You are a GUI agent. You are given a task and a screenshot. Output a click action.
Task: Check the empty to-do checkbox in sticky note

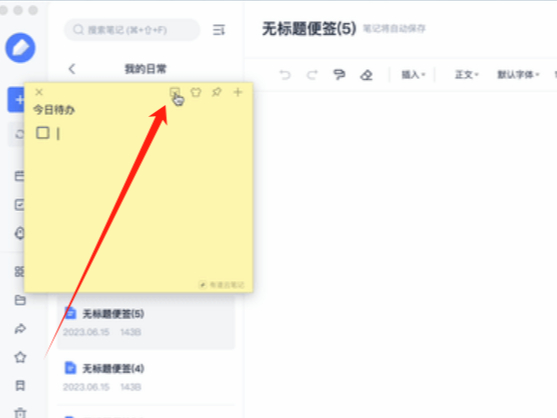pos(43,133)
